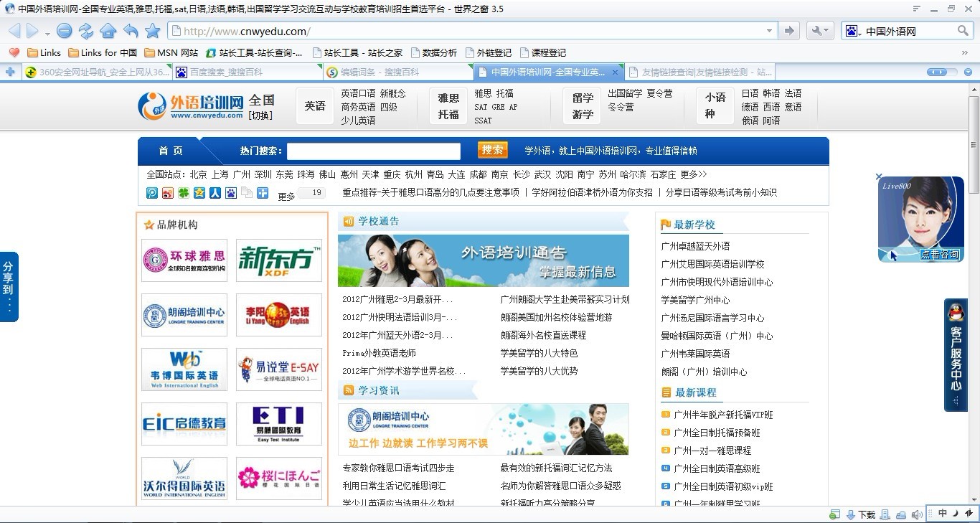Image resolution: width=980 pixels, height=523 pixels.
Task: Click the copy link share icon
Action: pyautogui.click(x=247, y=193)
